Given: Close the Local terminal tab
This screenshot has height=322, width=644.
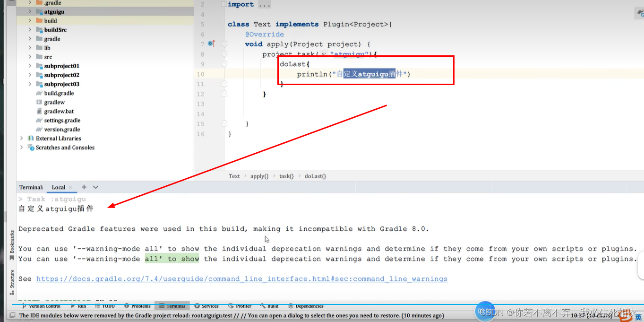Looking at the screenshot, I should point(70,187).
